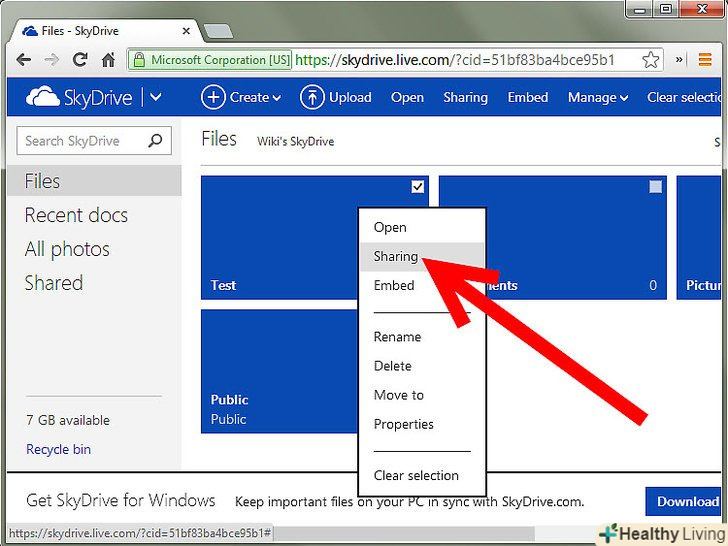Reload the page with the refresh icon
The width and height of the screenshot is (728, 546).
tap(80, 59)
